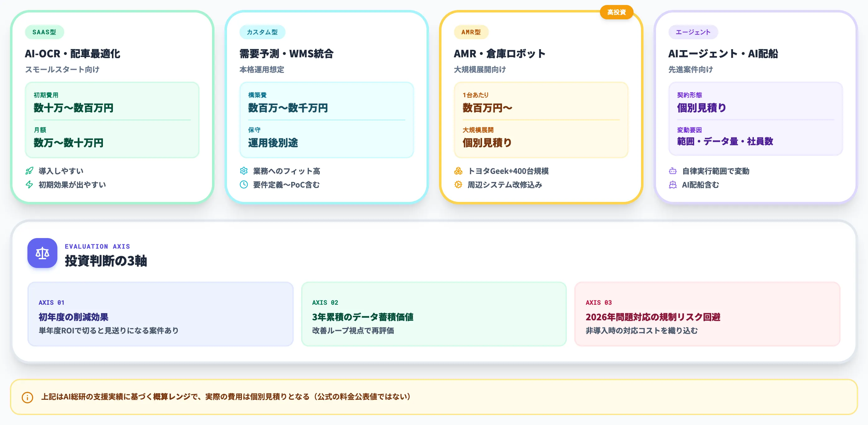Click the 数万〜数十万円 monthly value

(x=68, y=143)
